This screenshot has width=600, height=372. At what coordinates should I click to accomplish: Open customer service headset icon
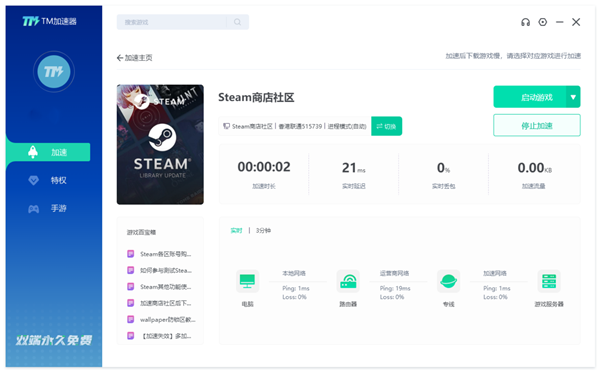pos(525,22)
